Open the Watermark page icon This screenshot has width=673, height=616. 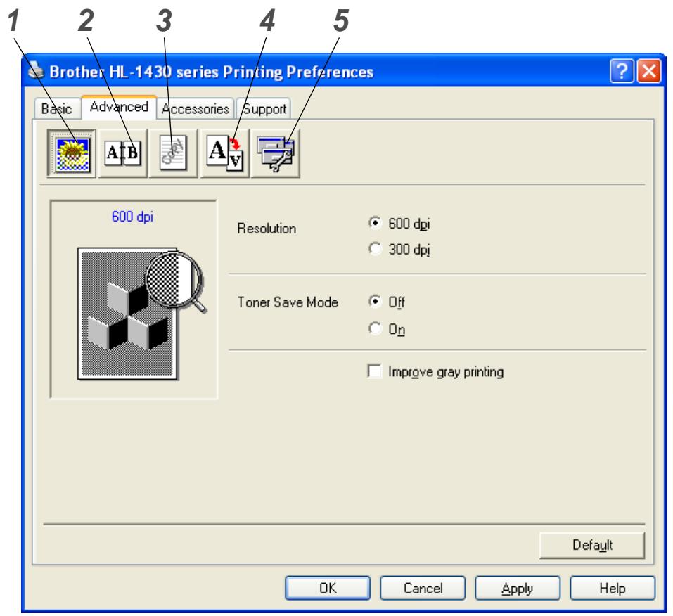(x=173, y=153)
